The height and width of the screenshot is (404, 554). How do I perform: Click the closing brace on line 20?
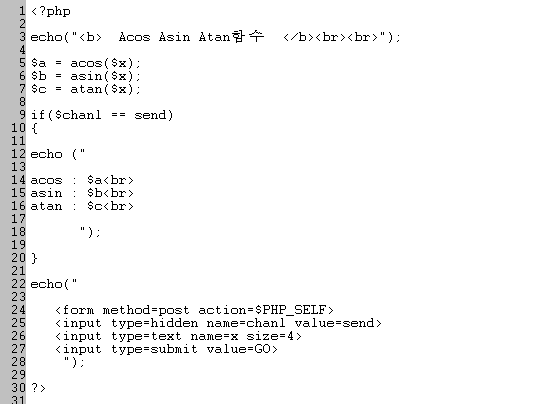coord(34,258)
